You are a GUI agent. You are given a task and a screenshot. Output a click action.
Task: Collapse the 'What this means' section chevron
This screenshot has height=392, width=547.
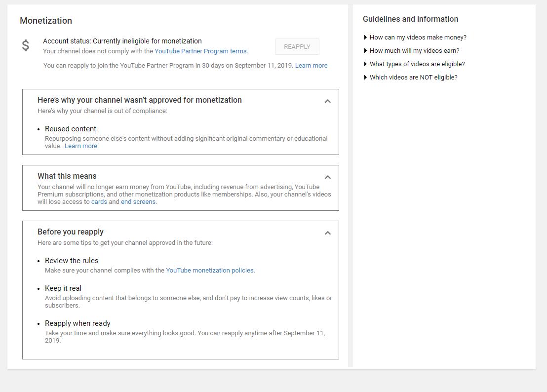328,177
